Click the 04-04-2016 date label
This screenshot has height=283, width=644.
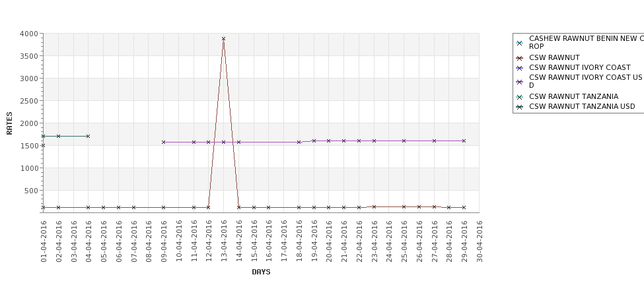coord(89,241)
